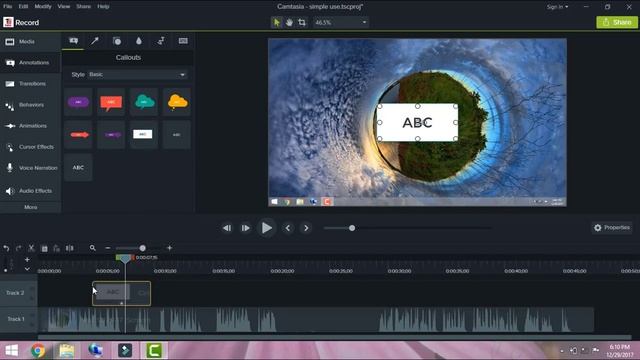Image resolution: width=640 pixels, height=360 pixels.
Task: Select the white rectangle ABC callout
Action: coord(144,135)
